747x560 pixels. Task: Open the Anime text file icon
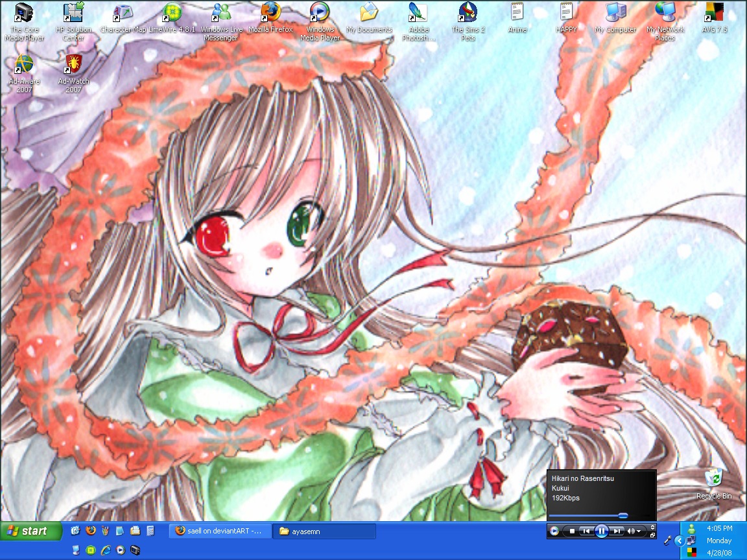pos(517,19)
